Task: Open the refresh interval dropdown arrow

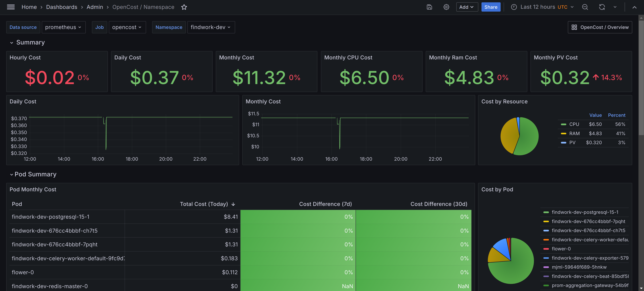Action: [615, 7]
